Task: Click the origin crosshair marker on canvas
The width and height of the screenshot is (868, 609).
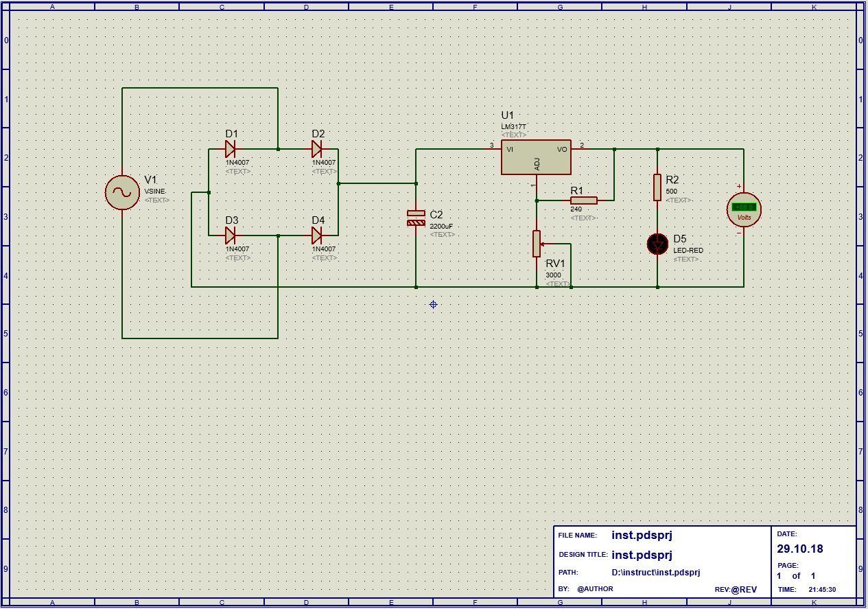Action: [x=432, y=304]
